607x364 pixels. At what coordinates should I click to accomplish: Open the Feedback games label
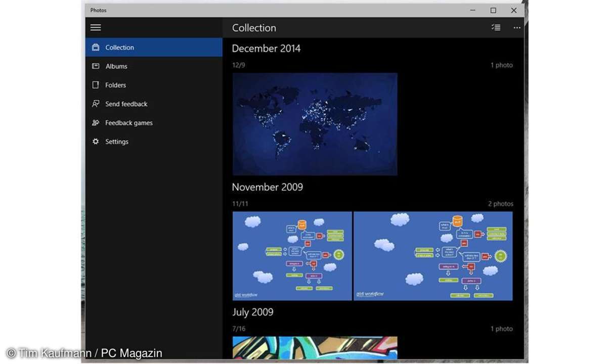pos(128,123)
